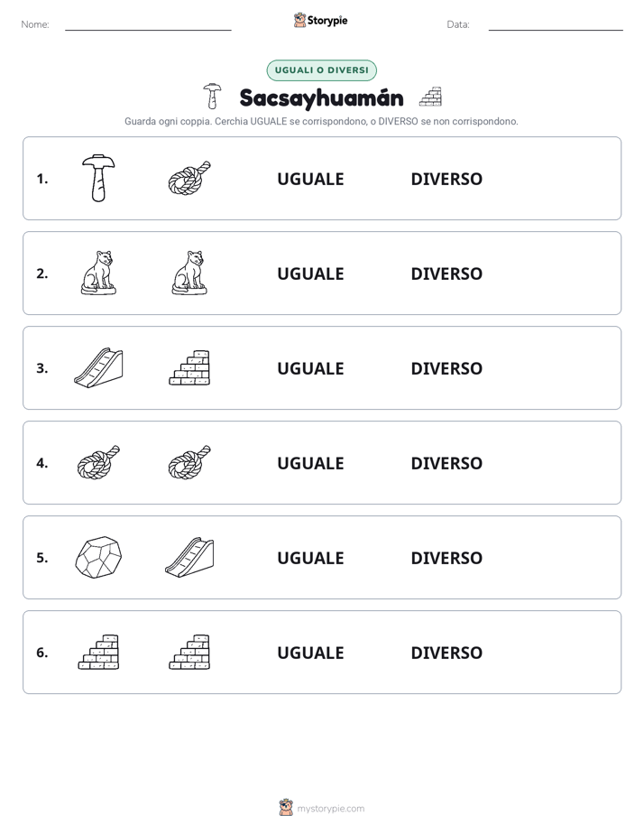
Task: Select the left puma statue in row 2
Action: click(98, 273)
